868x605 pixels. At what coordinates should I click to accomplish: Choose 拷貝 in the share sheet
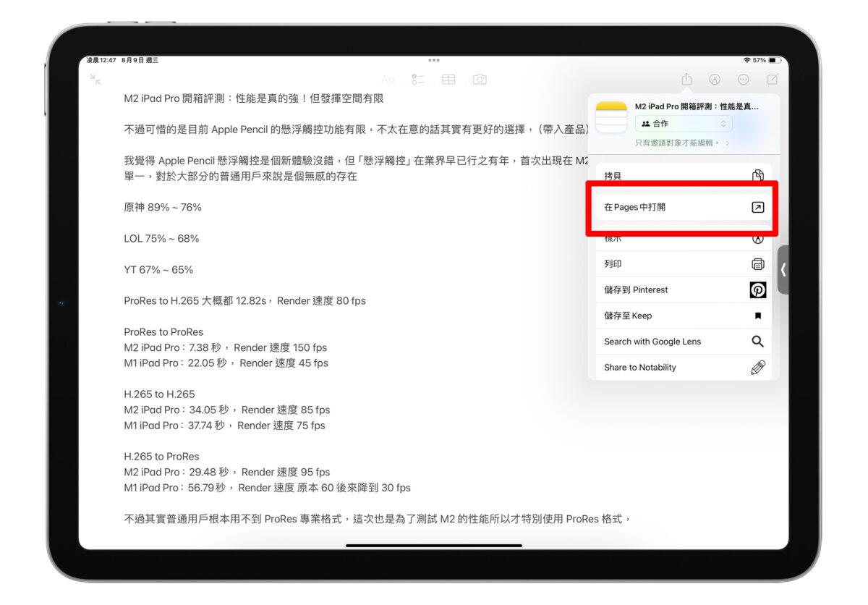point(684,176)
